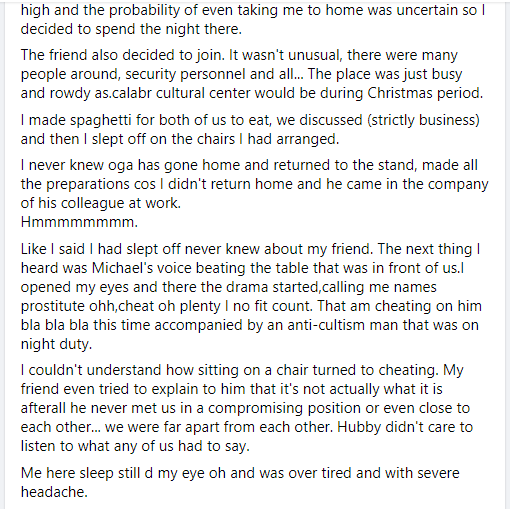Screen dimensions: 510x509
Task: Click the word 'headache.' at the bottom
Action: [x=54, y=492]
